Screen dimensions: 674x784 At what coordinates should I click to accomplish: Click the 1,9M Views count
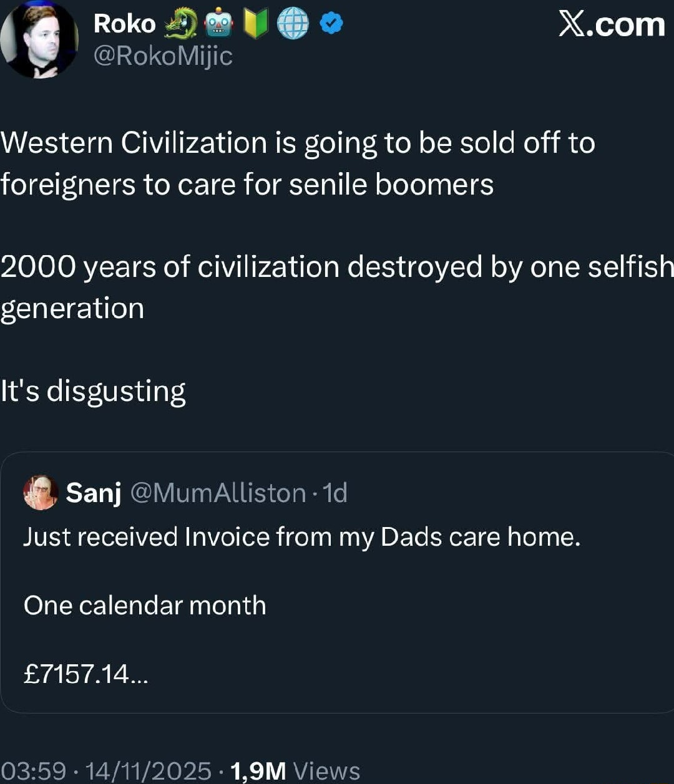click(x=295, y=771)
